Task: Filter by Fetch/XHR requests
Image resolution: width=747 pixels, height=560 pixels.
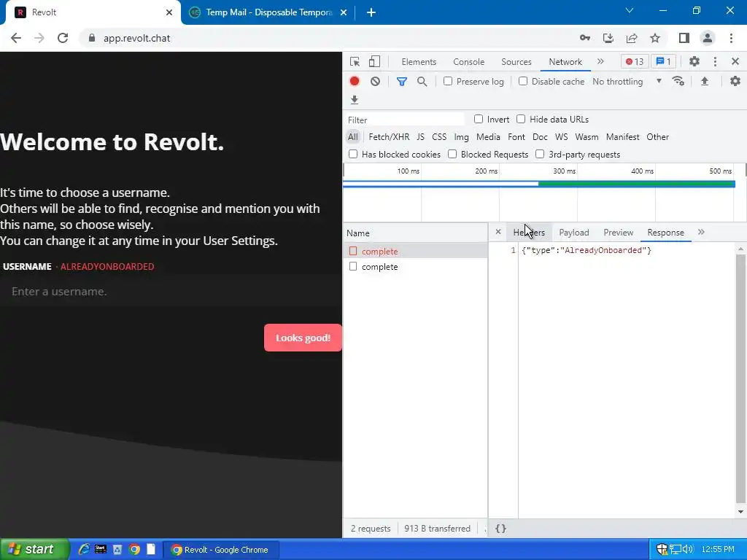Action: tap(389, 137)
